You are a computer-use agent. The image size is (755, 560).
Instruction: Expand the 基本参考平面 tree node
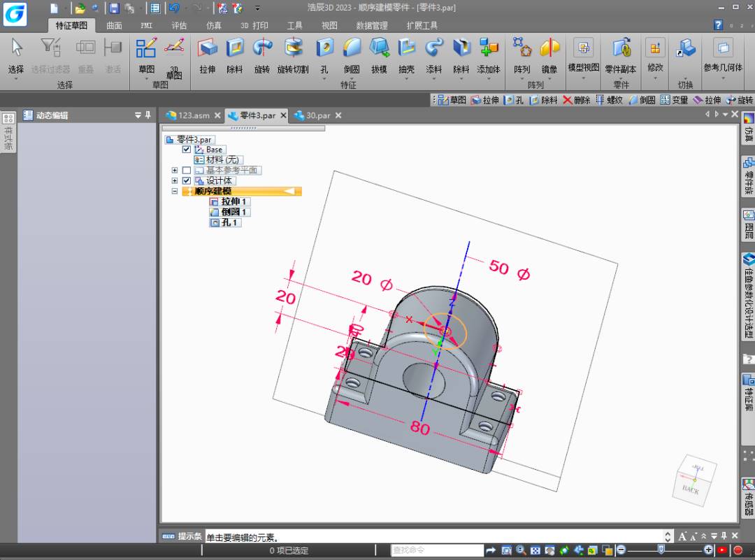[175, 171]
